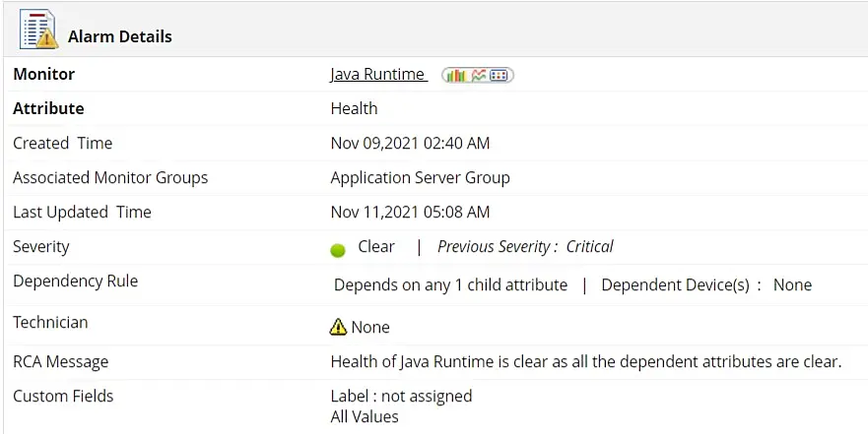Screen dimensions: 868x434
Task: Click the Health attribute value
Action: [354, 109]
